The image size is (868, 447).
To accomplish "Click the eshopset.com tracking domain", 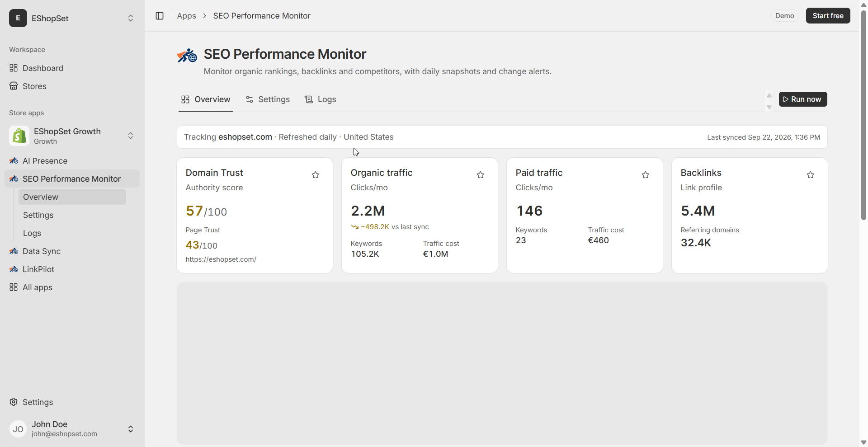I will [x=245, y=137].
